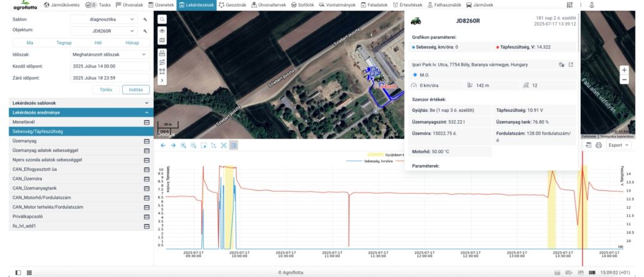
Task: Click the chart zoom-in magnifier icon
Action: (183, 145)
